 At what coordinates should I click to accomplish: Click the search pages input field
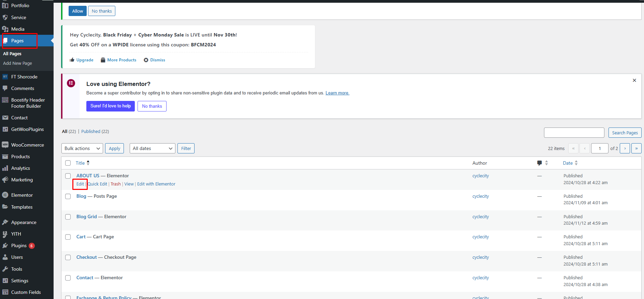click(574, 133)
